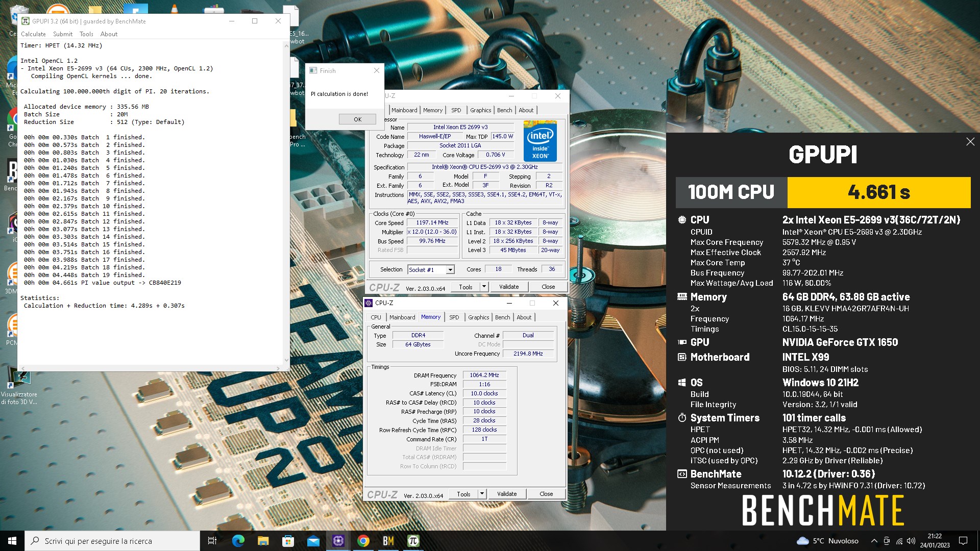The image size is (980, 551).
Task: Click Close button in lower CPU-Z window
Action: click(x=546, y=494)
